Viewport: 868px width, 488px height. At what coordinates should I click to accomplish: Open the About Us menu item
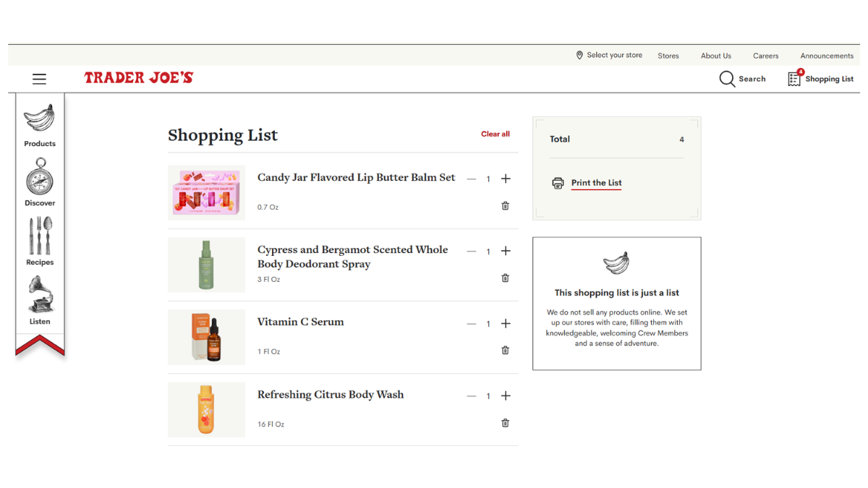tap(716, 56)
